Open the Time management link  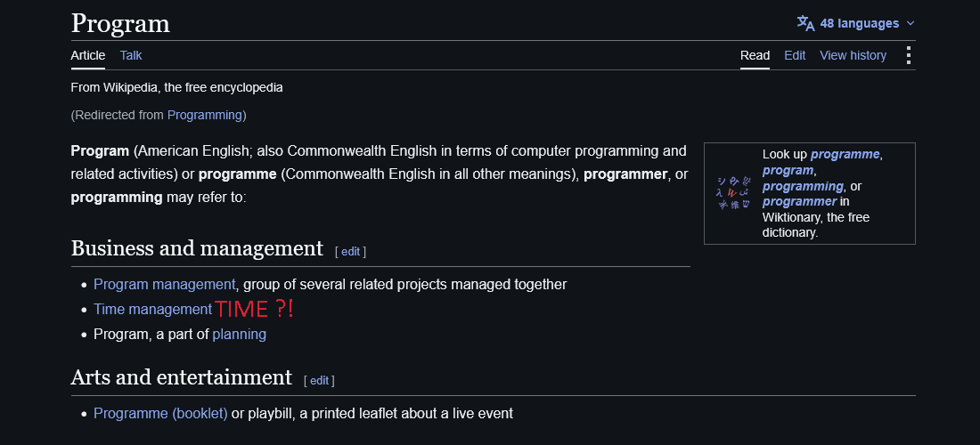[153, 310]
